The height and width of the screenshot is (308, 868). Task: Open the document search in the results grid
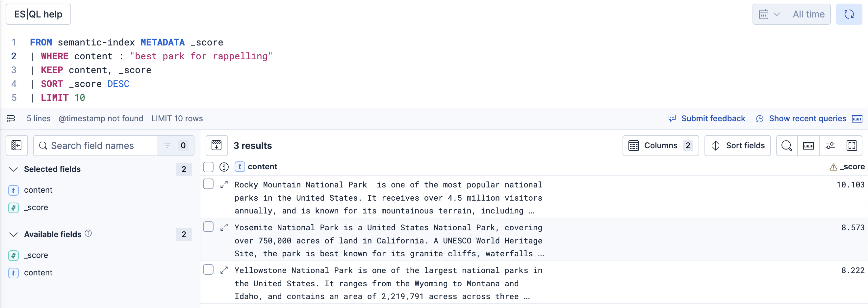pyautogui.click(x=786, y=145)
